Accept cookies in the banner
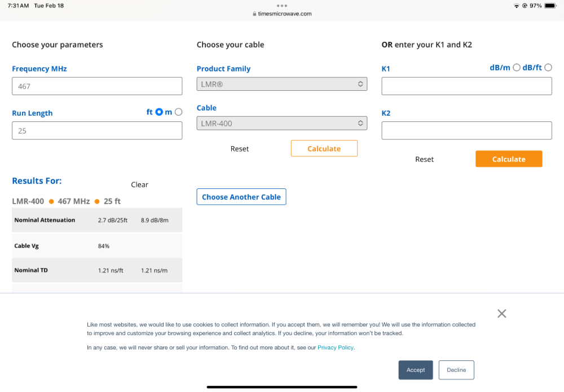This screenshot has height=392, width=564. point(416,370)
